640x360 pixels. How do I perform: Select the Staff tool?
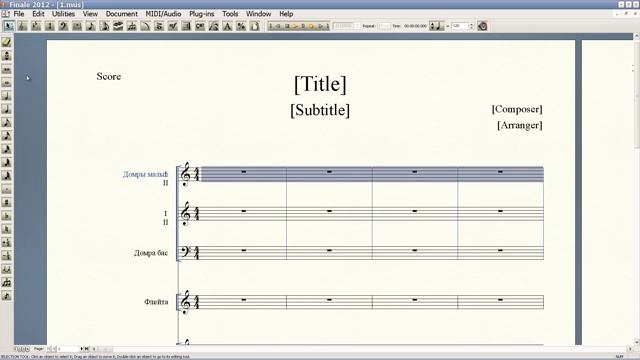pyautogui.click(x=22, y=26)
